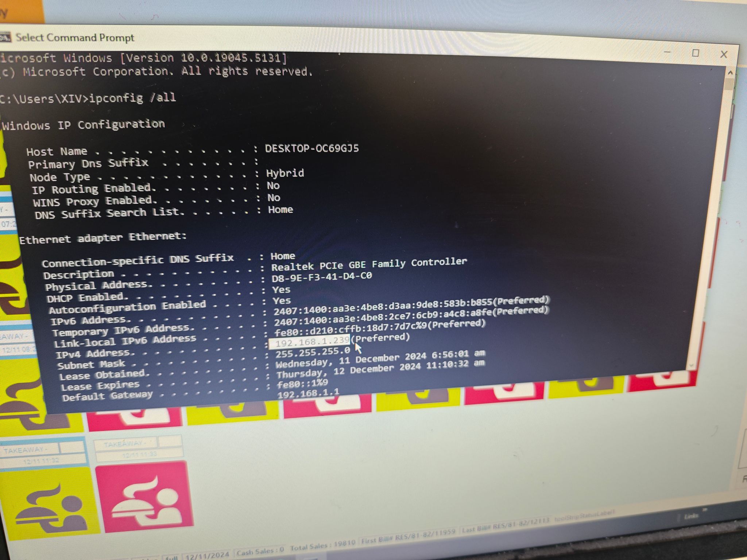Click the DNS Suffix Search List value 'Home'

(280, 210)
